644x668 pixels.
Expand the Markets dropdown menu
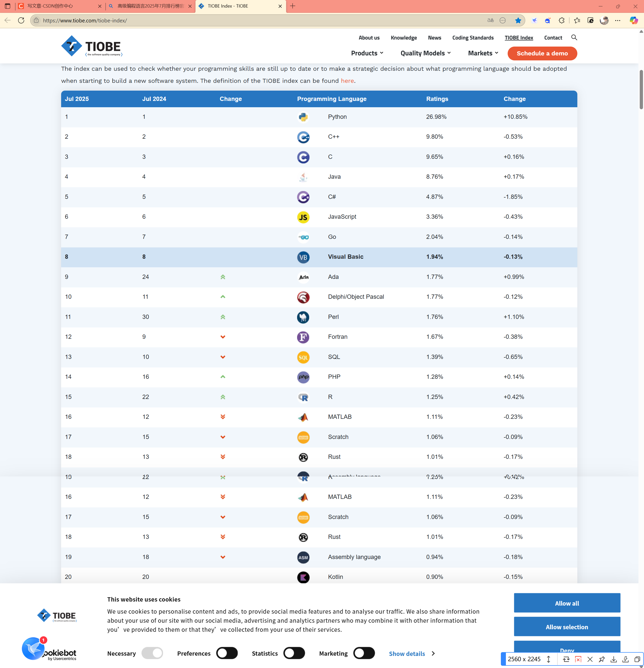tap(483, 53)
